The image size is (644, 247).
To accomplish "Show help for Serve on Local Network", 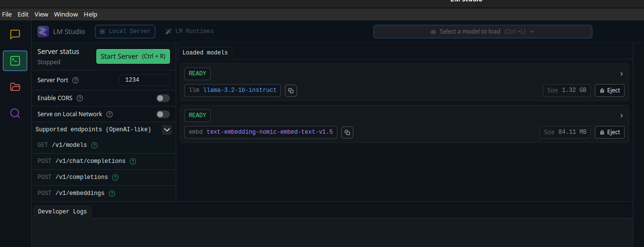I will (110, 114).
